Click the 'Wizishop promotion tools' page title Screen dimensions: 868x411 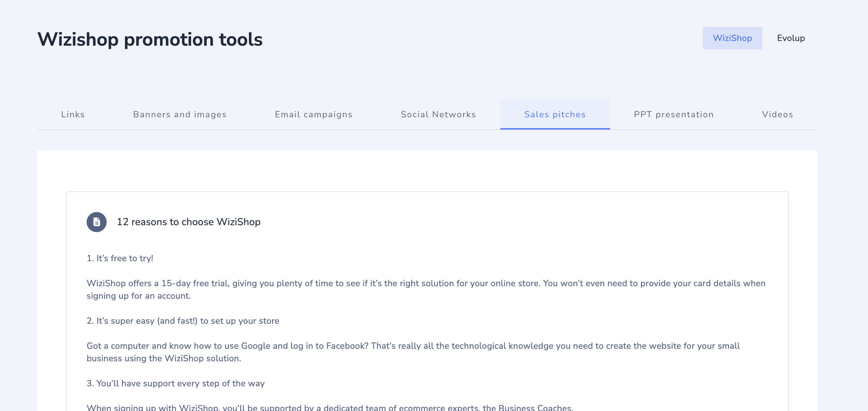pos(150,39)
